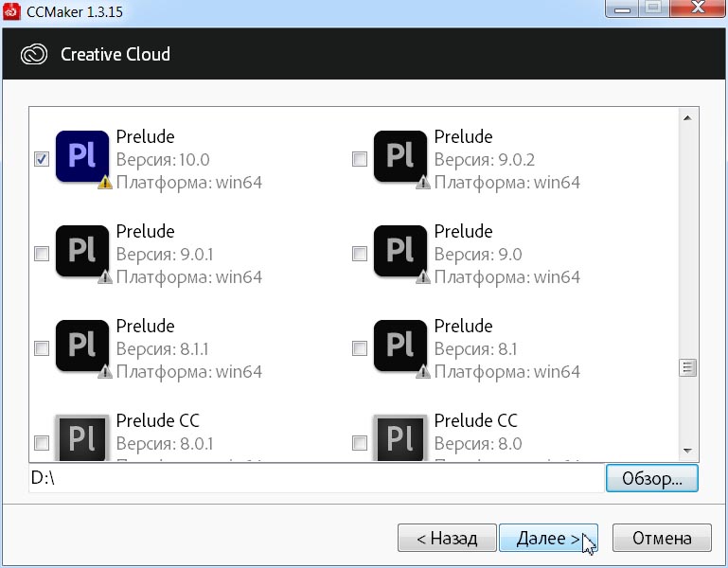
Task: Click the yellow warning icon on Prelude 10.0
Action: [105, 183]
